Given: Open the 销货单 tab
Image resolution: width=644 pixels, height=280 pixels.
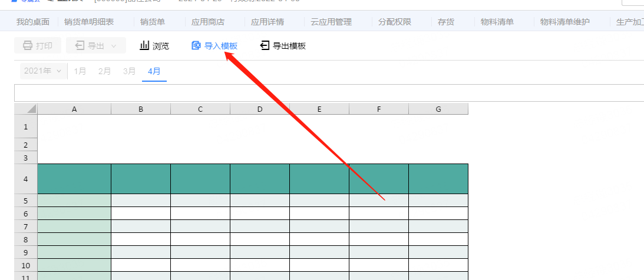Looking at the screenshot, I should tap(153, 22).
